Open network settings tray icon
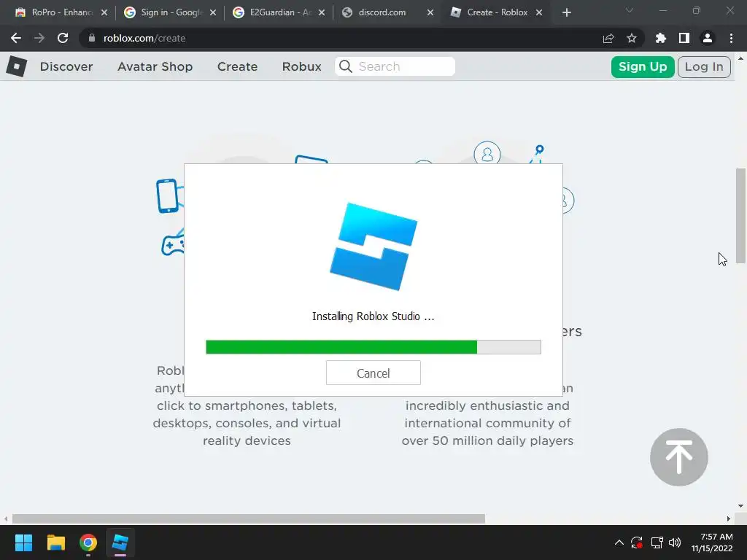747x560 pixels. [657, 542]
